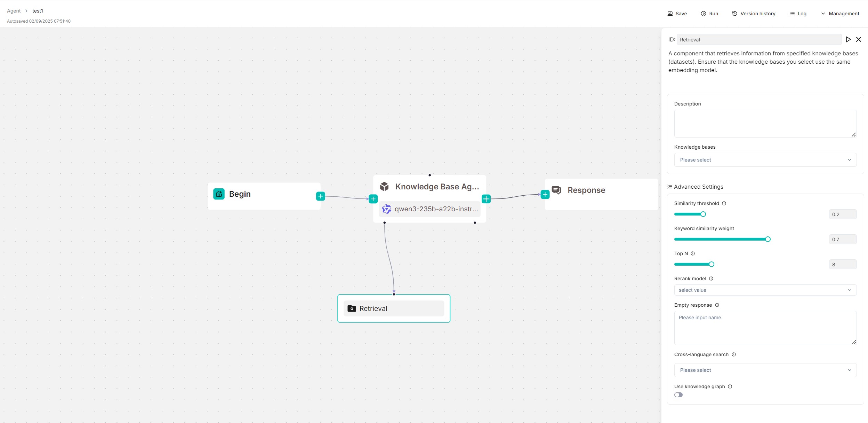Expand the Rerank model select

click(x=765, y=290)
